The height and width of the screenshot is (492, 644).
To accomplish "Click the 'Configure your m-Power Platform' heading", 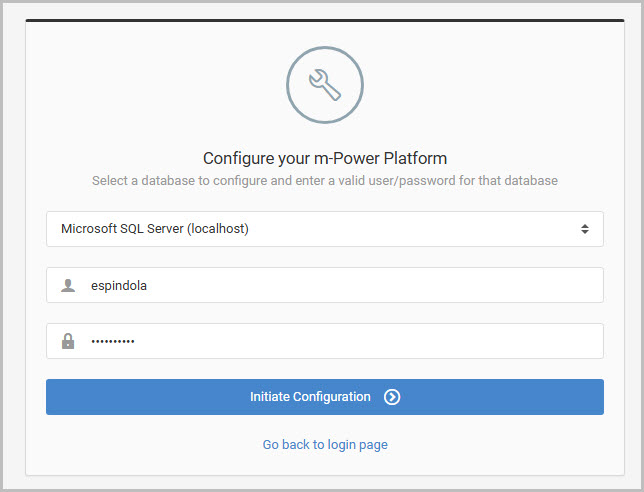I will 325,158.
